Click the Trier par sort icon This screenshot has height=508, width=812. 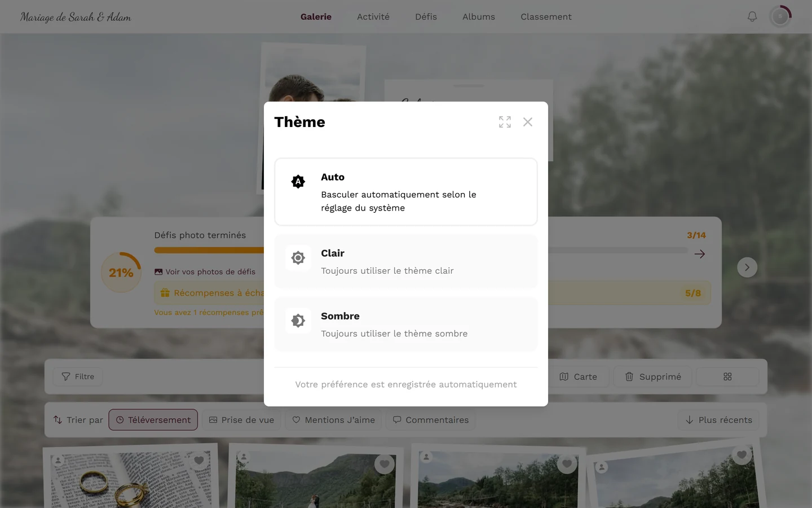(58, 420)
